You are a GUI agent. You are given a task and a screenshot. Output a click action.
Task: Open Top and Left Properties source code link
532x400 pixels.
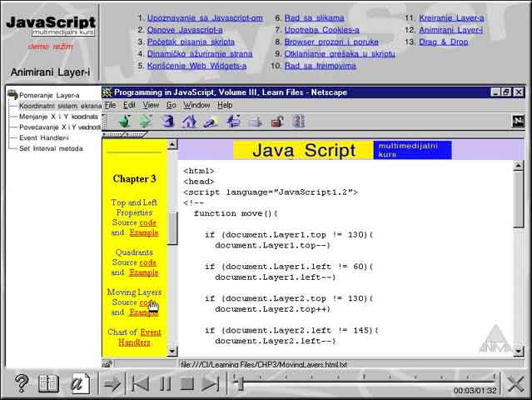click(147, 222)
